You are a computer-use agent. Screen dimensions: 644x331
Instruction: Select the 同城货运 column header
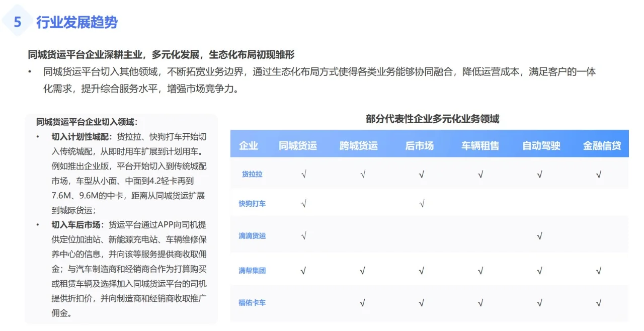[x=298, y=146]
